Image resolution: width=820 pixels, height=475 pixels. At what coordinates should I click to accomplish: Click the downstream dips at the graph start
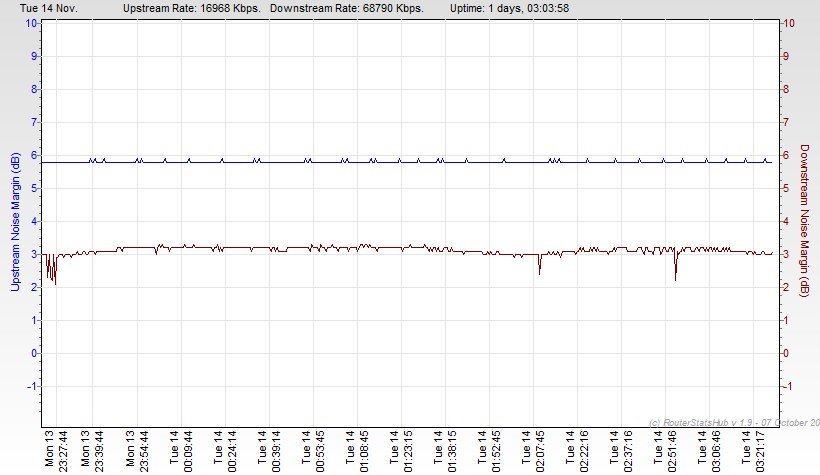pyautogui.click(x=51, y=272)
